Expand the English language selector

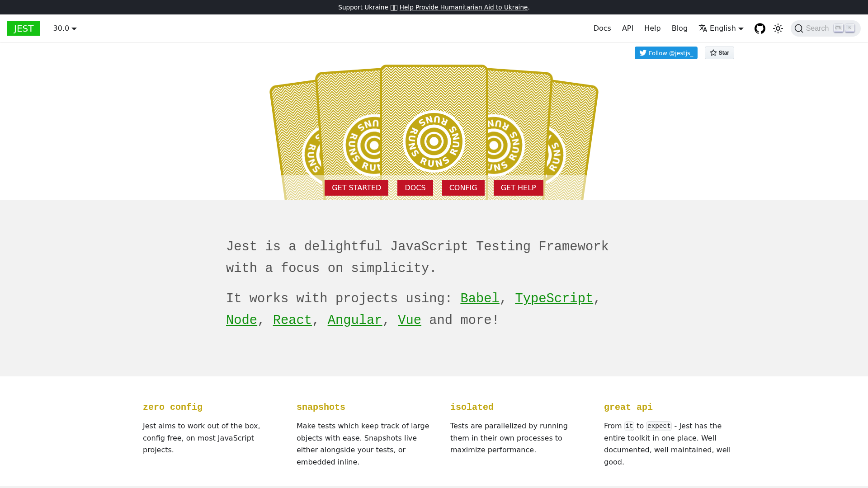[721, 28]
